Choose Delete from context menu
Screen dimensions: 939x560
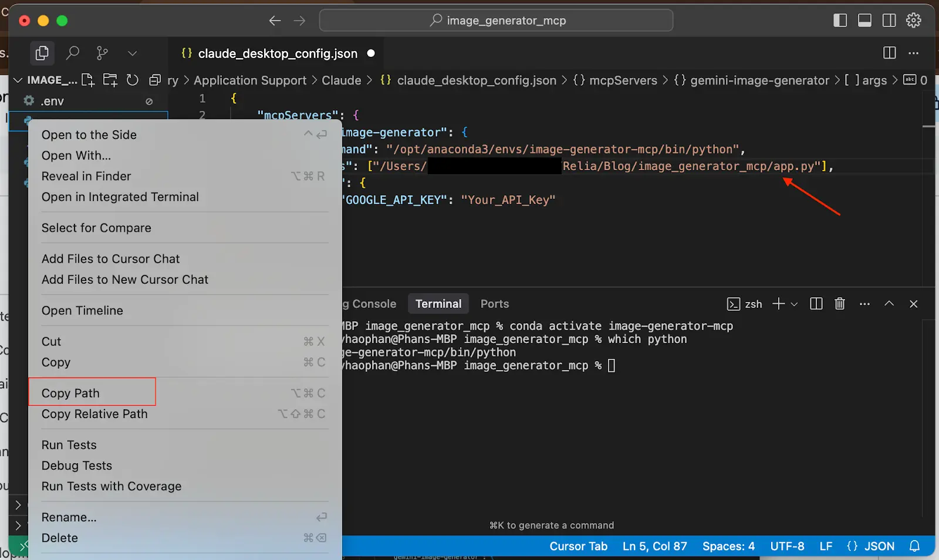point(185,538)
